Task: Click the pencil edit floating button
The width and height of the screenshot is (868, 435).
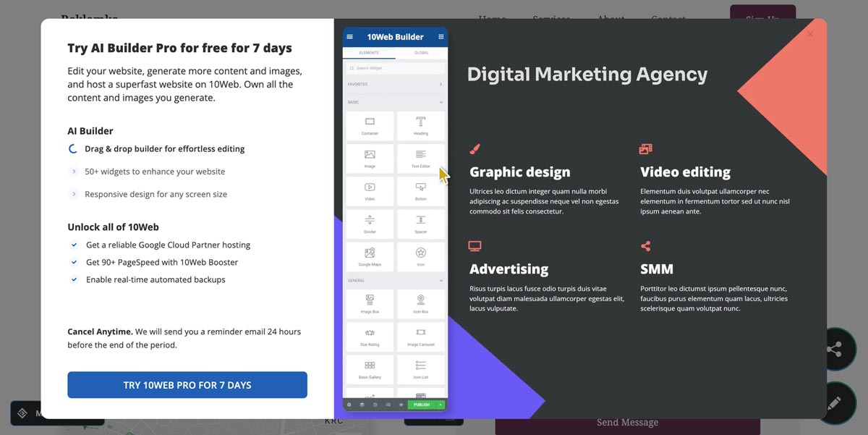Action: pos(834,403)
